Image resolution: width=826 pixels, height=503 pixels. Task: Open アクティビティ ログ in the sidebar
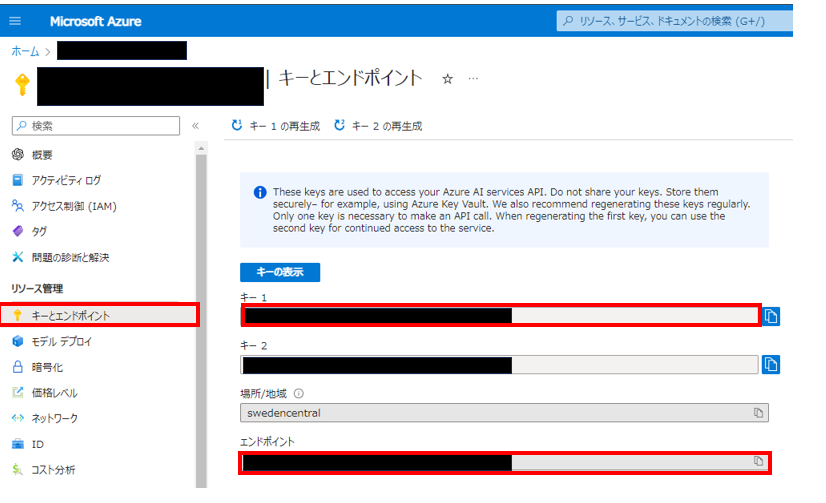(66, 180)
